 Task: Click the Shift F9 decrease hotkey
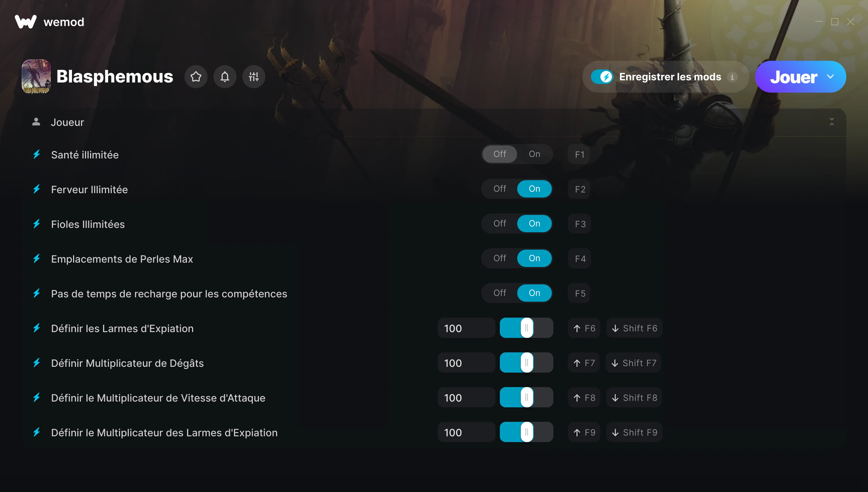634,432
